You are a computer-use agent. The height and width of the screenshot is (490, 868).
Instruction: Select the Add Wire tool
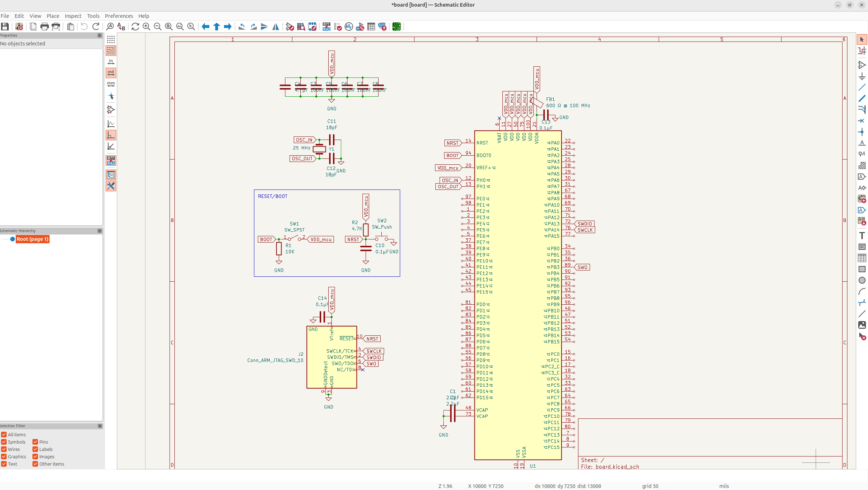(862, 88)
